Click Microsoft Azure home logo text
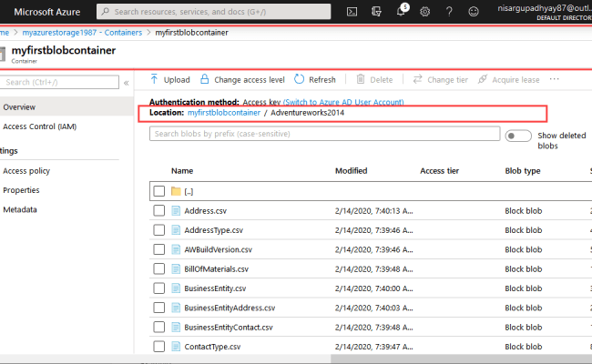The width and height of the screenshot is (592, 364). tap(47, 12)
